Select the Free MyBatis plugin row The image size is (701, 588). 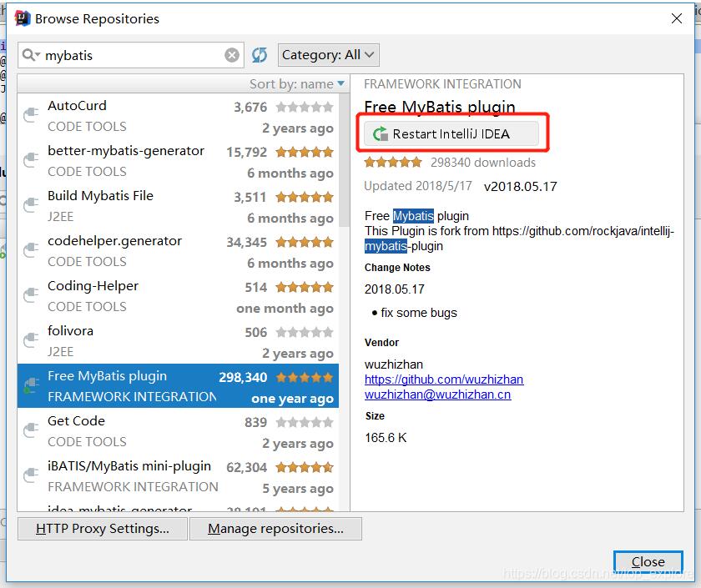pos(178,386)
